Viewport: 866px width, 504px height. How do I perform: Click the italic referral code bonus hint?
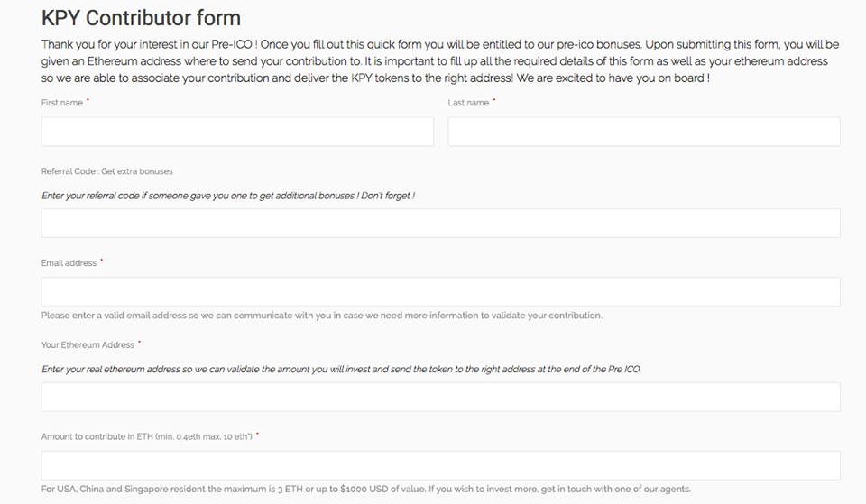tap(228, 196)
